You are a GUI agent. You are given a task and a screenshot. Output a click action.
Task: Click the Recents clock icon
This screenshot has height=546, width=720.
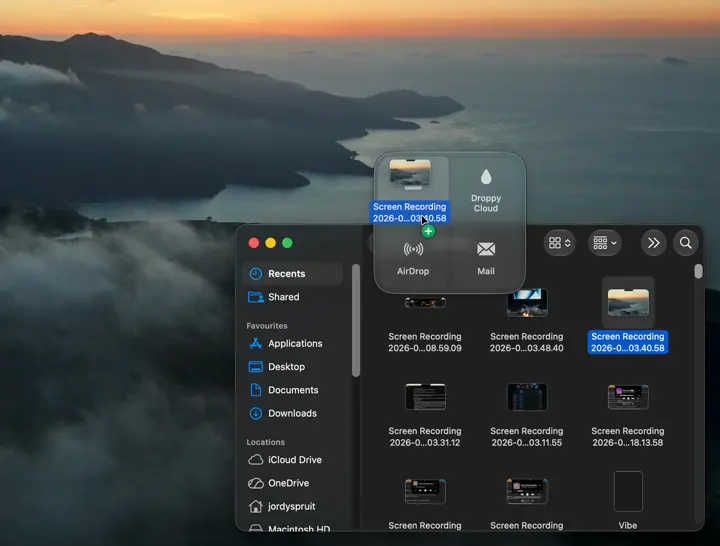pos(256,274)
